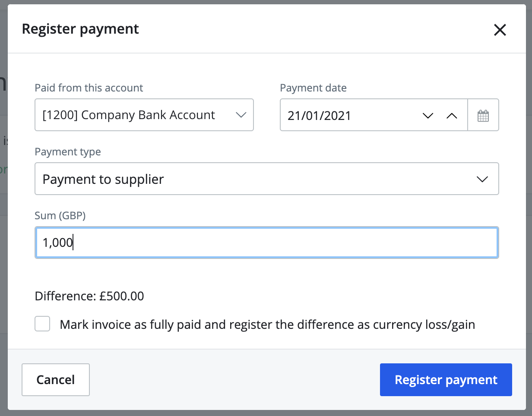Image resolution: width=532 pixels, height=416 pixels.
Task: Click the X icon to dismiss dialog
Action: click(x=500, y=30)
